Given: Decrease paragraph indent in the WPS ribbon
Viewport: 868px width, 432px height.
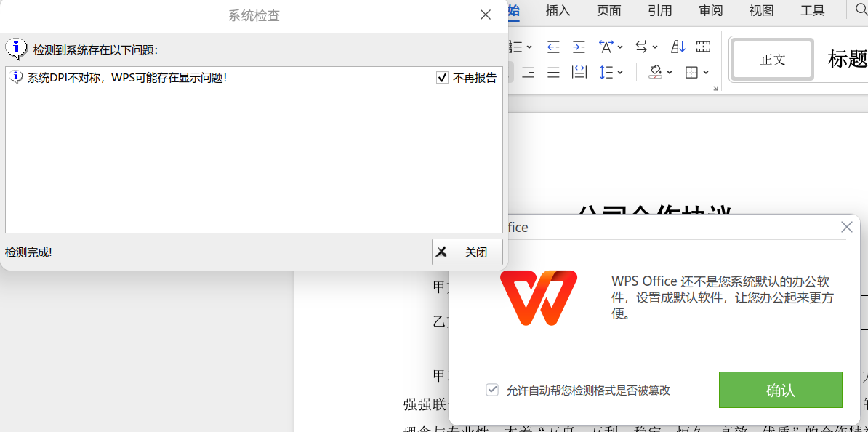Looking at the screenshot, I should pyautogui.click(x=553, y=47).
